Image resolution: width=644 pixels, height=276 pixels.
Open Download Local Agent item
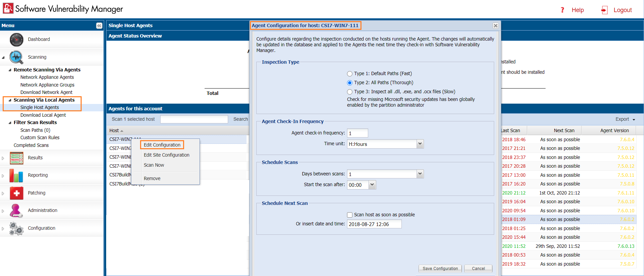point(43,115)
